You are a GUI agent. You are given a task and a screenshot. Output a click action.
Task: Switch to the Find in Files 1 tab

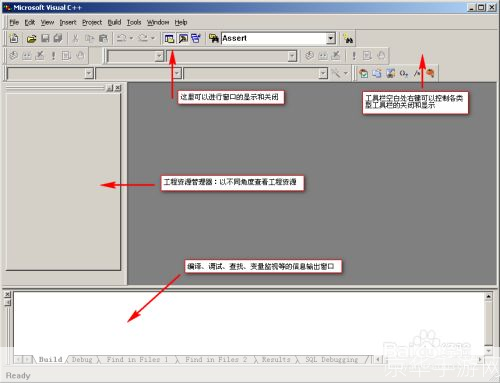click(x=137, y=359)
